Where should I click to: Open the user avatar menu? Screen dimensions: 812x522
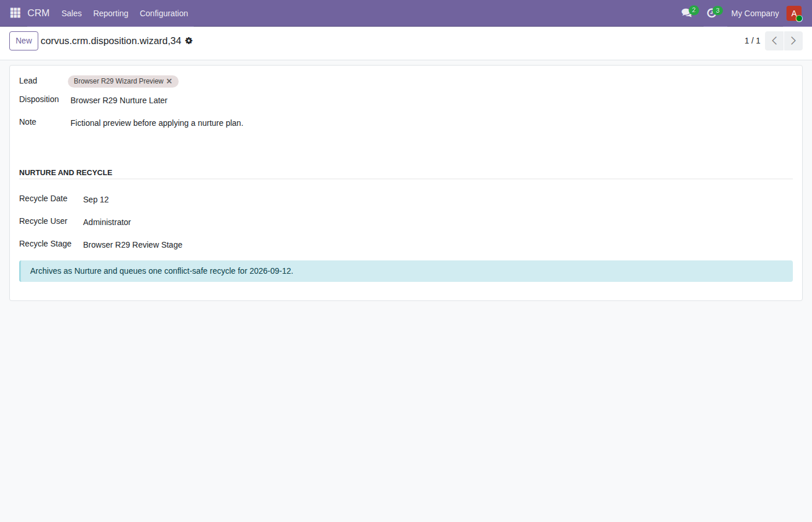tap(794, 13)
